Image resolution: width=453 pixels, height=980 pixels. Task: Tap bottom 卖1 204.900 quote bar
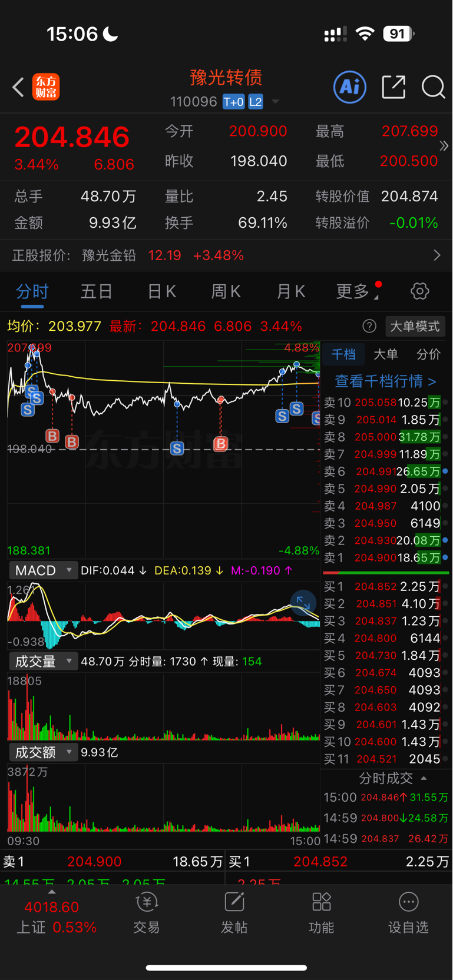(x=112, y=862)
